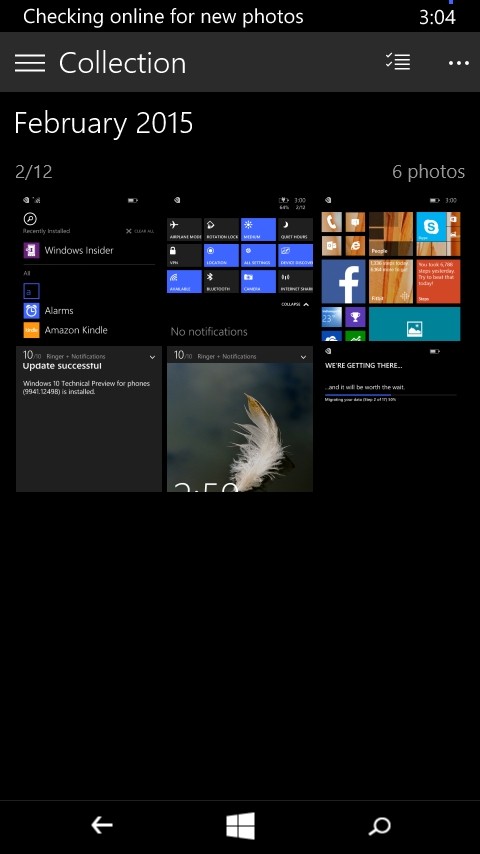Open the three-dot more options menu
The height and width of the screenshot is (854, 480).
(459, 63)
